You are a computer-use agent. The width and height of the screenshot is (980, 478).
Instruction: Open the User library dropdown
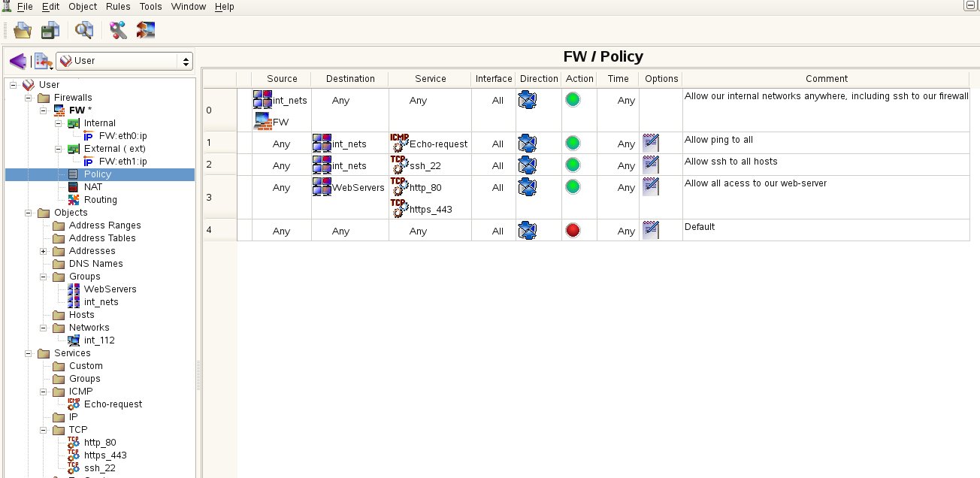pos(125,61)
